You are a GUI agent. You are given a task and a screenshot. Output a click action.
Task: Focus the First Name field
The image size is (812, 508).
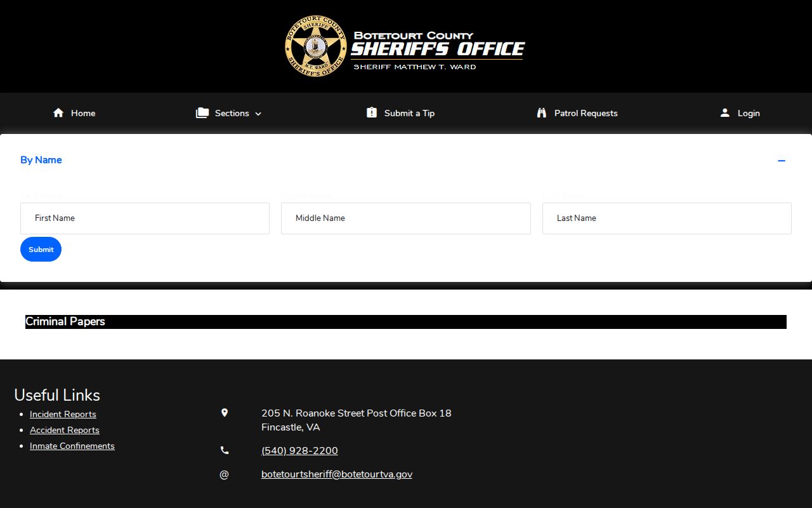click(x=145, y=218)
